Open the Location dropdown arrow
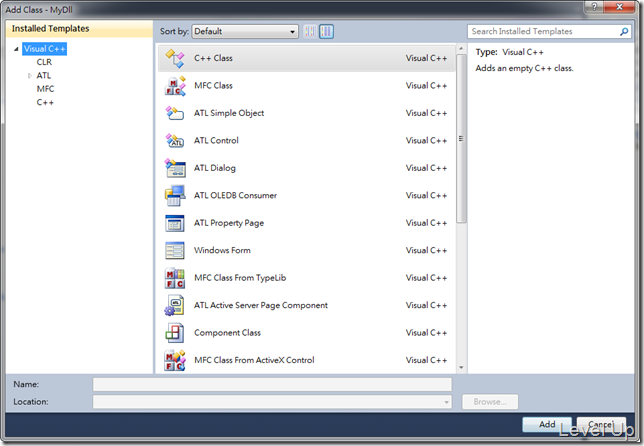 tap(446, 402)
